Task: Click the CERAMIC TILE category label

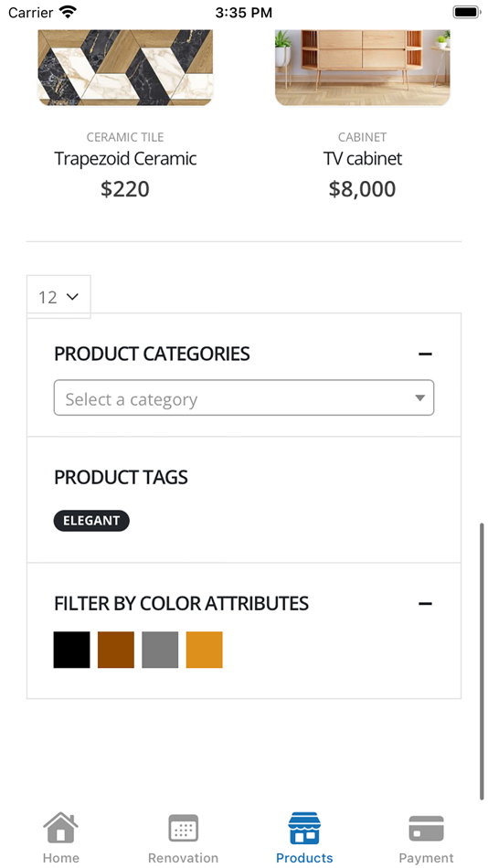Action: (x=125, y=137)
